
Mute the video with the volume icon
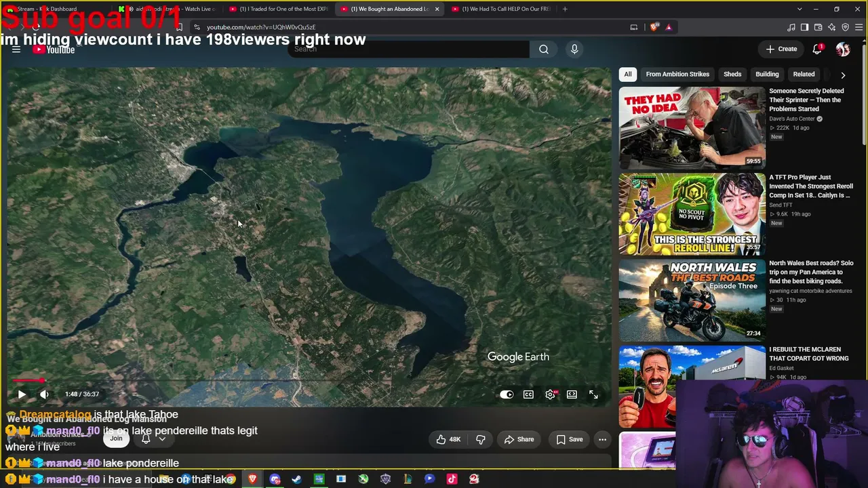coord(44,394)
